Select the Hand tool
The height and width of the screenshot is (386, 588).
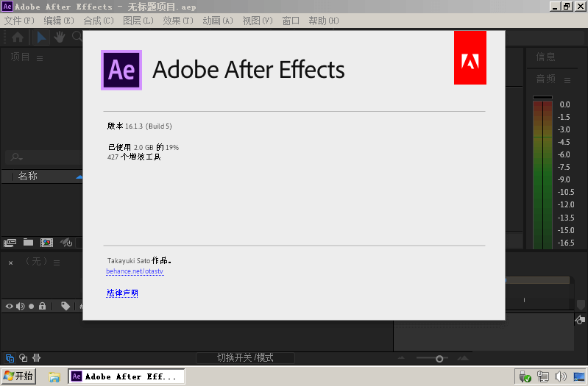[x=60, y=37]
